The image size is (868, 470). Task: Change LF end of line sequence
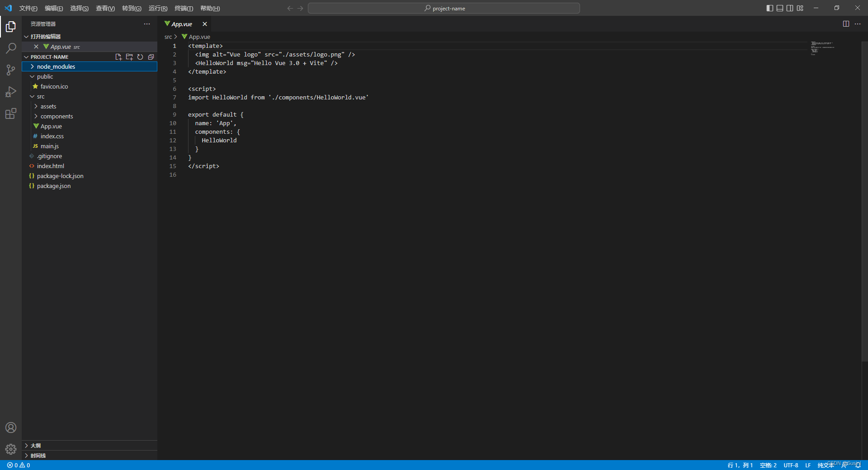pos(808,465)
